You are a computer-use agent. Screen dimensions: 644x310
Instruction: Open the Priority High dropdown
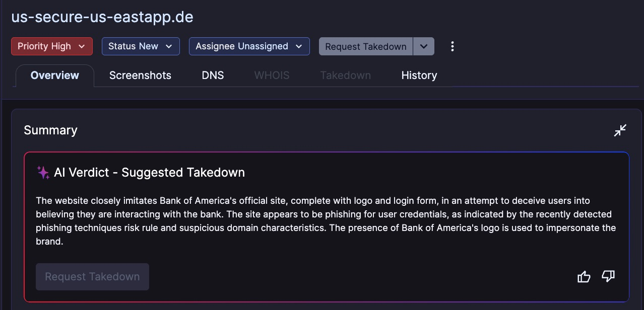tap(52, 46)
